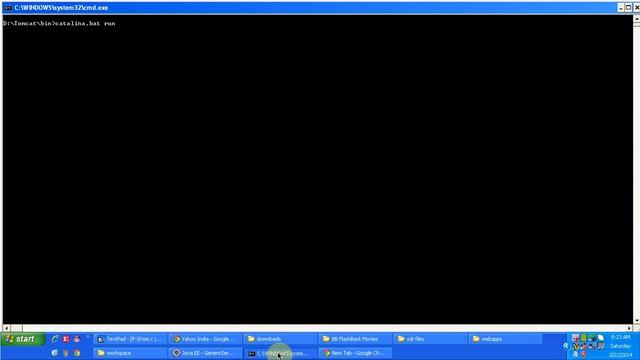Click scroll right arrow of horizontal scrollbar
640x360 pixels.
629,328
